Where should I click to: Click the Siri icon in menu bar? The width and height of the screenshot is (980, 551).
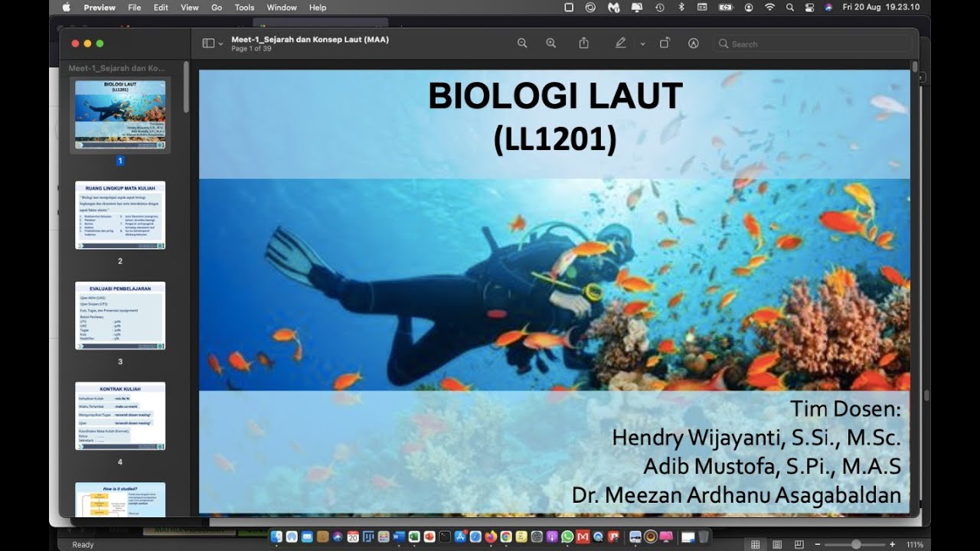click(x=828, y=7)
